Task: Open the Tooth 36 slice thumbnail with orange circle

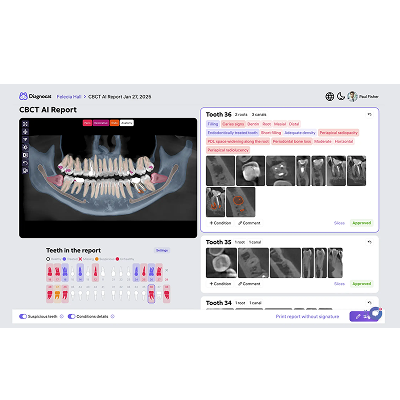Action: pos(241,202)
